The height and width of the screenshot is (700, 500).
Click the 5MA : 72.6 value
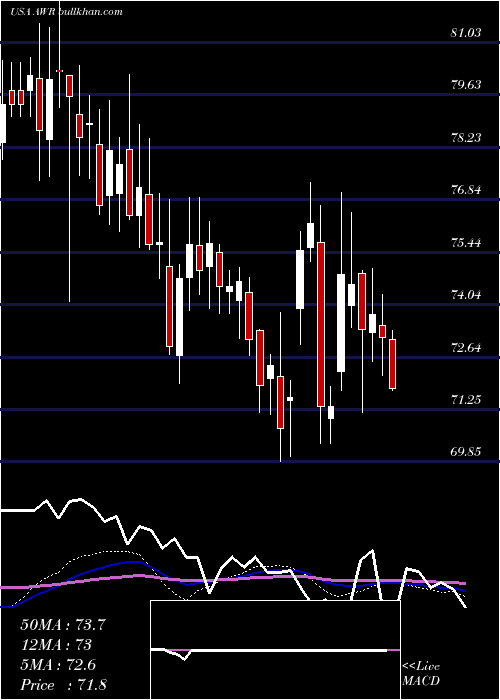click(58, 665)
